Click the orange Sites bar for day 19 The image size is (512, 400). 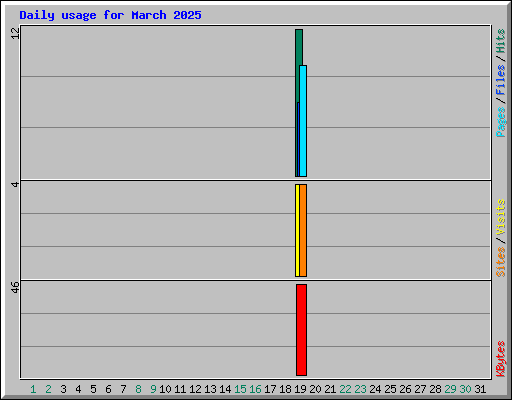tap(303, 230)
